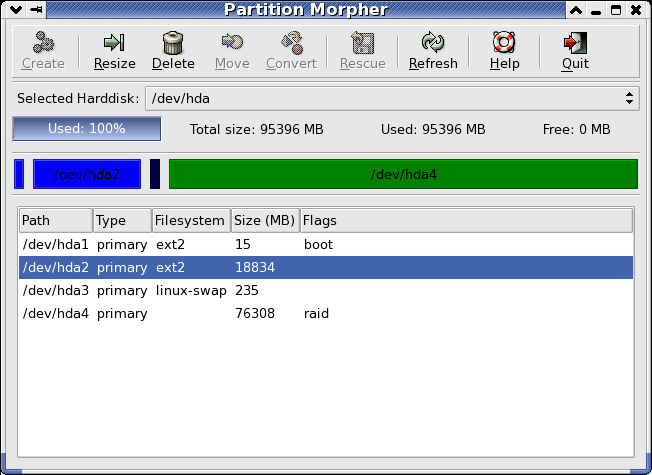Click the 76308 size cell
The height and width of the screenshot is (475, 652).
(x=255, y=313)
